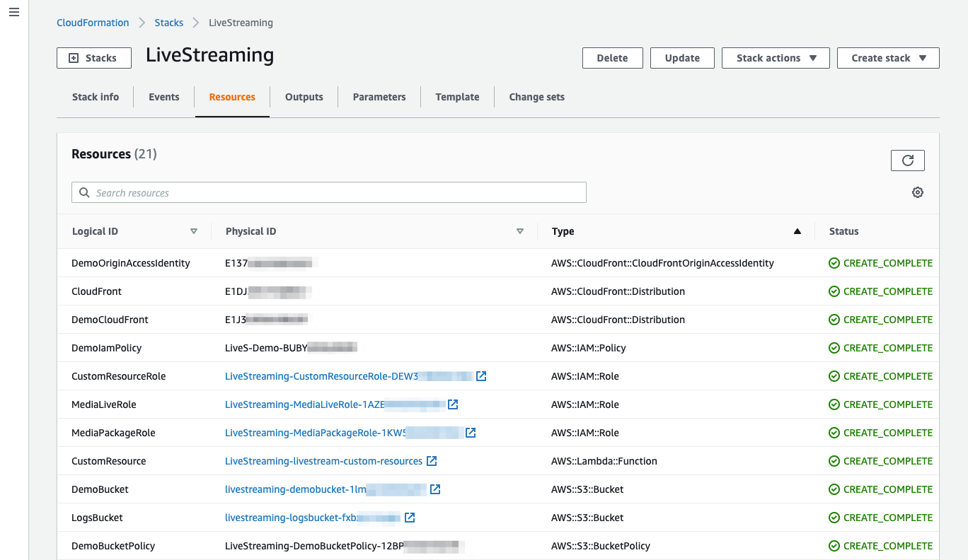Viewport: 968px width, 560px height.
Task: Open the Stack actions dropdown
Action: (x=777, y=58)
